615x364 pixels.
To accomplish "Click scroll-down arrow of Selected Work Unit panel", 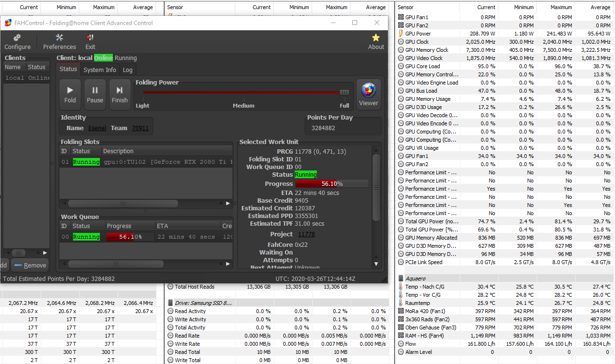I will coord(376,264).
